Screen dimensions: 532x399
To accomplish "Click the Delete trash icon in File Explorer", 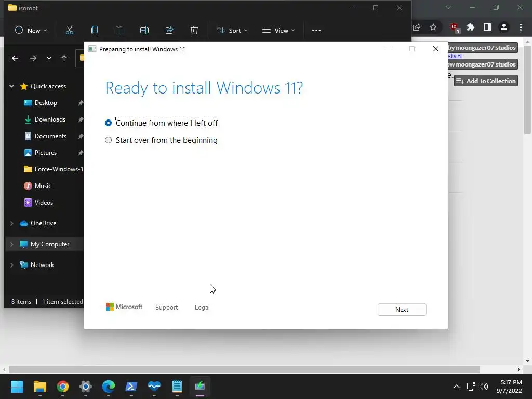I will coord(194,30).
